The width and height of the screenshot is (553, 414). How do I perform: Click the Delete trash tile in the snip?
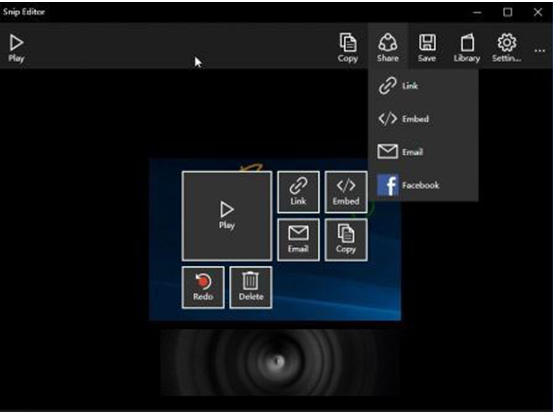(x=251, y=287)
